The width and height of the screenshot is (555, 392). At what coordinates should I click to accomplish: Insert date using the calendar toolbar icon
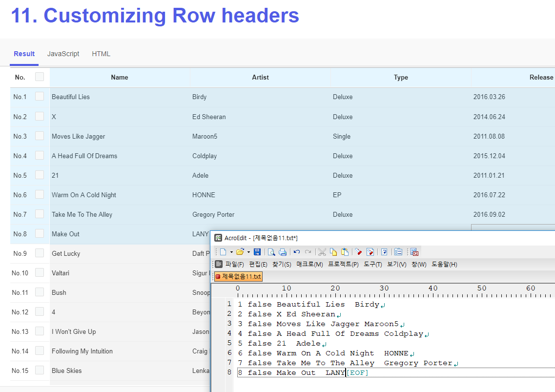(x=414, y=251)
